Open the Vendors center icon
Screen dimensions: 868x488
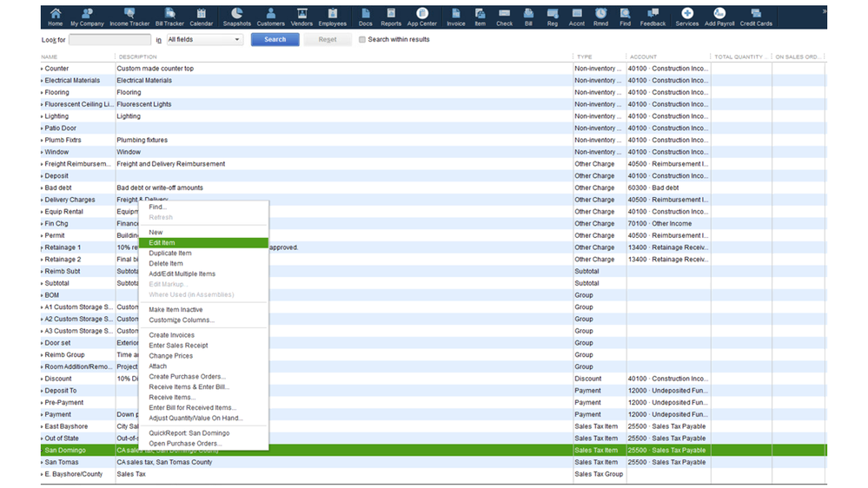(301, 17)
